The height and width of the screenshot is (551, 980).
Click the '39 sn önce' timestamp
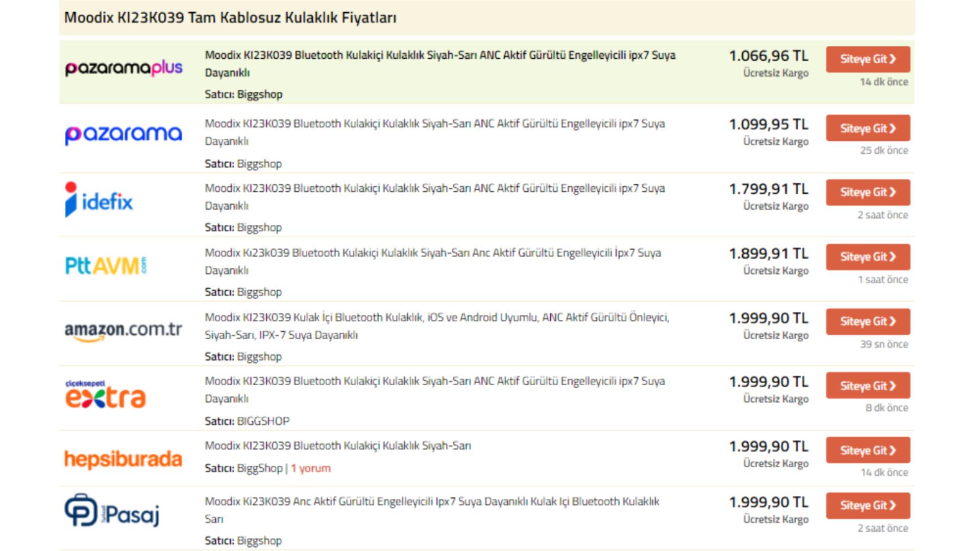pos(884,344)
